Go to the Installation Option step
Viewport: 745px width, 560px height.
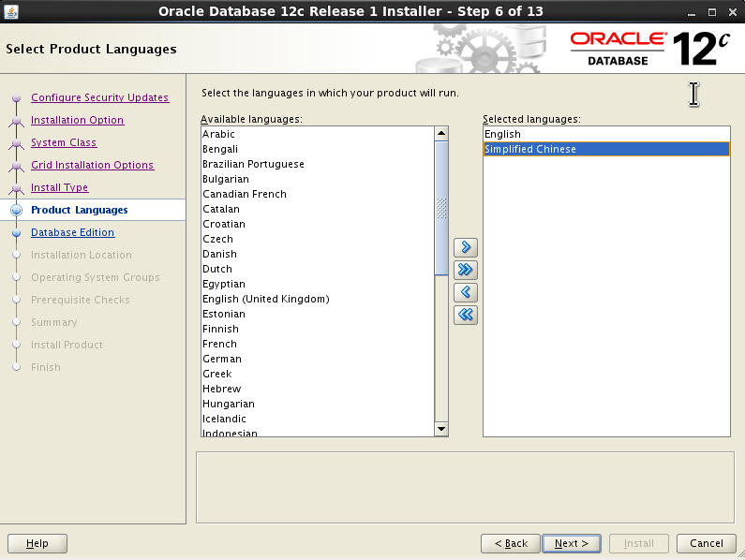(78, 120)
